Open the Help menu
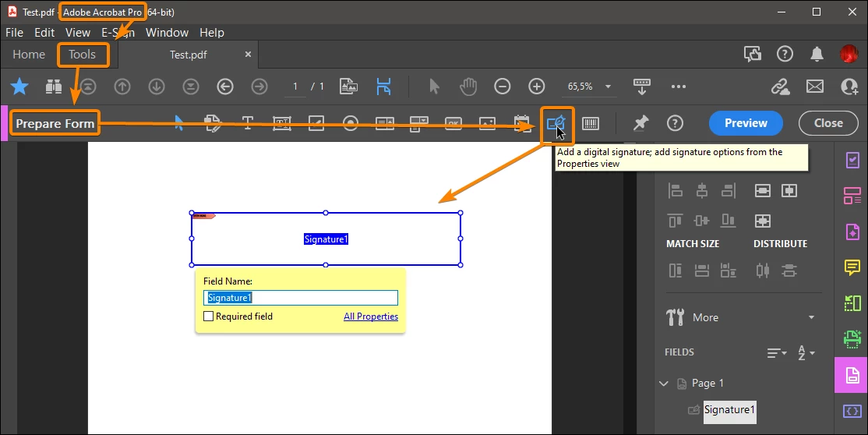868x435 pixels. tap(211, 33)
